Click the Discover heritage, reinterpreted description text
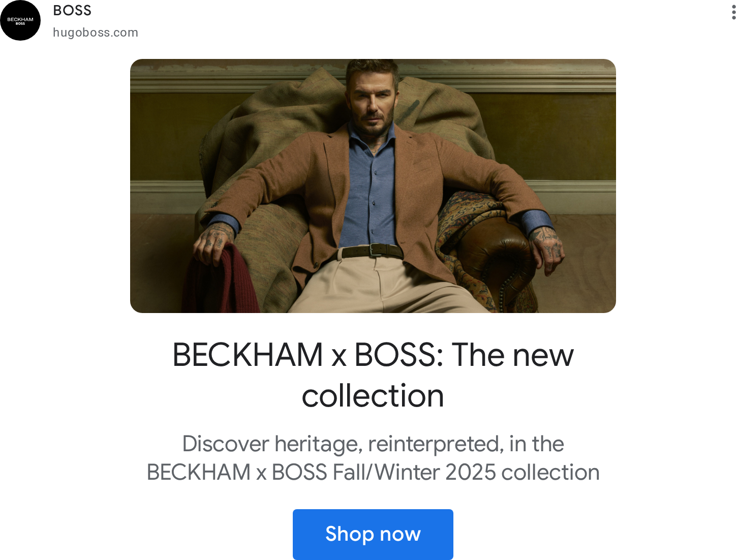The image size is (736, 560). pos(373,458)
